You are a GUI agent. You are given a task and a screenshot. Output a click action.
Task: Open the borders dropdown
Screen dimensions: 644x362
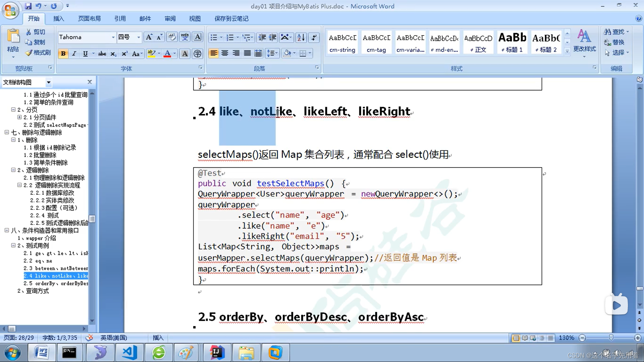[x=310, y=53]
